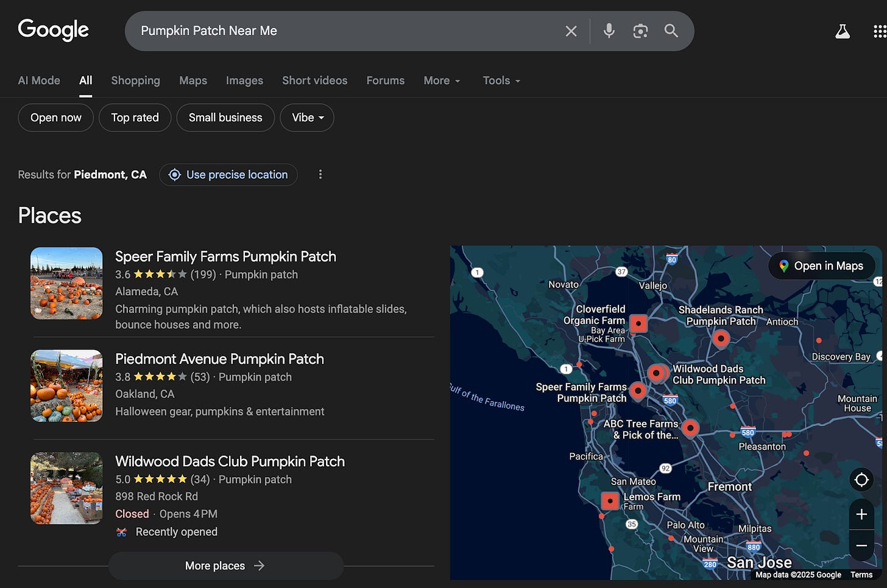
Task: Click the San Jose map label
Action: 759,562
